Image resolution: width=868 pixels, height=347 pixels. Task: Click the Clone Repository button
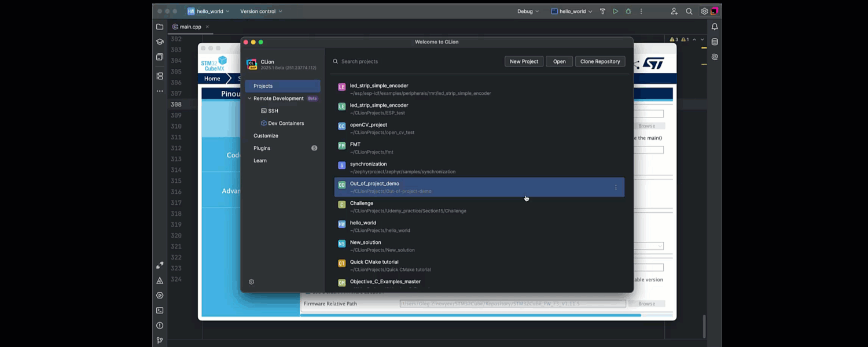pos(599,61)
